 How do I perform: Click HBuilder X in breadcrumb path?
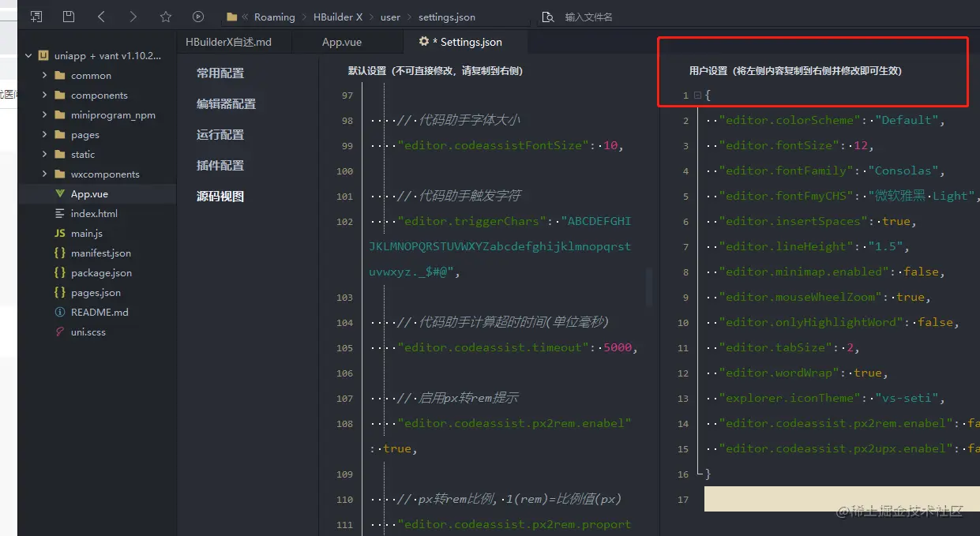tap(338, 17)
